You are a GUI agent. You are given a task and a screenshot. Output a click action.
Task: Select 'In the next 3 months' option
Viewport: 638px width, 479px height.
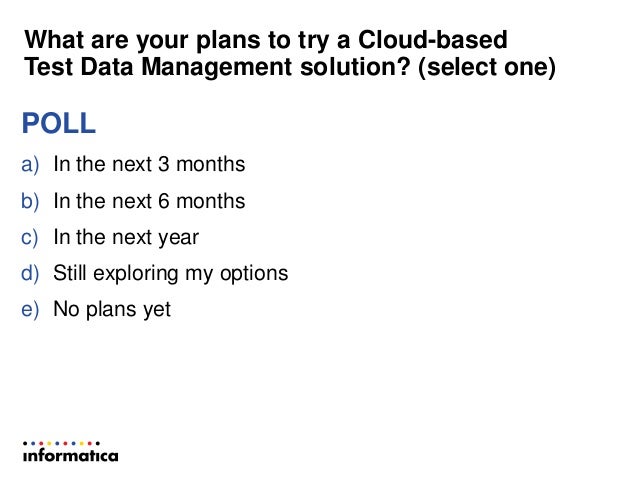coord(149,164)
